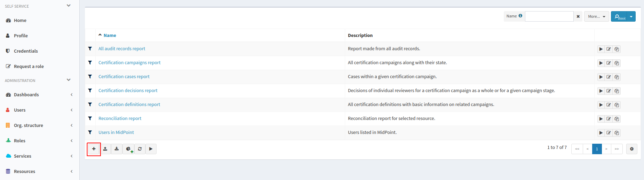Click the Basic search button
Image resolution: width=644 pixels, height=180 pixels.
pos(619,16)
